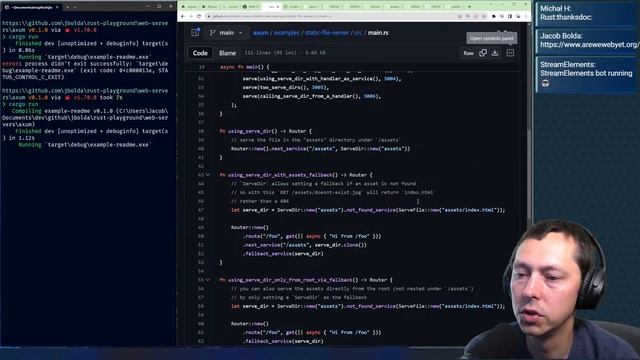Viewport: 640px width, 360px height.
Task: Open a new browser tab
Action: (469, 7)
